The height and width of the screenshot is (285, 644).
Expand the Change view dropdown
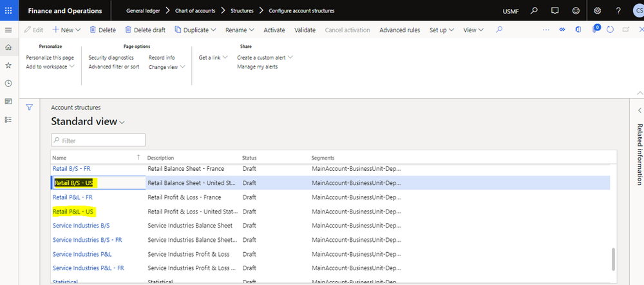pos(167,66)
